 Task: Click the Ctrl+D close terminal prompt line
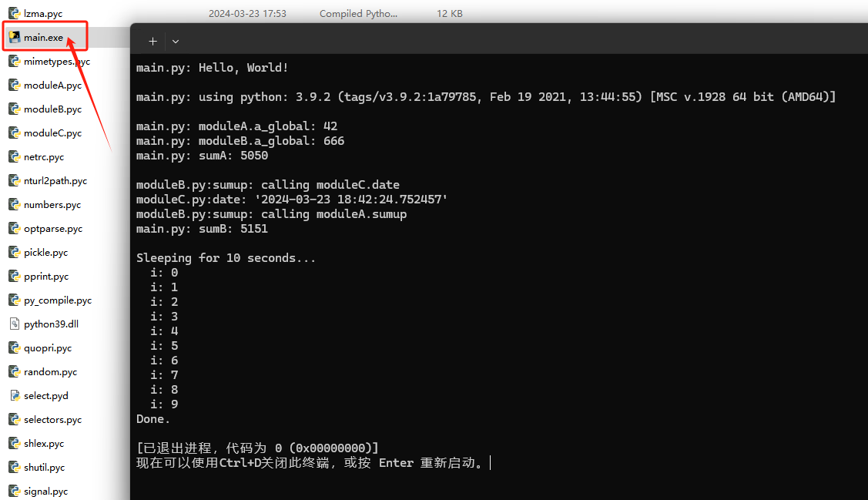310,463
